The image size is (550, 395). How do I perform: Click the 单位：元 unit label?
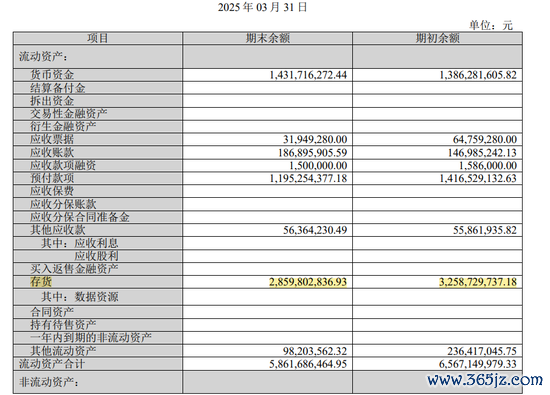click(x=491, y=25)
